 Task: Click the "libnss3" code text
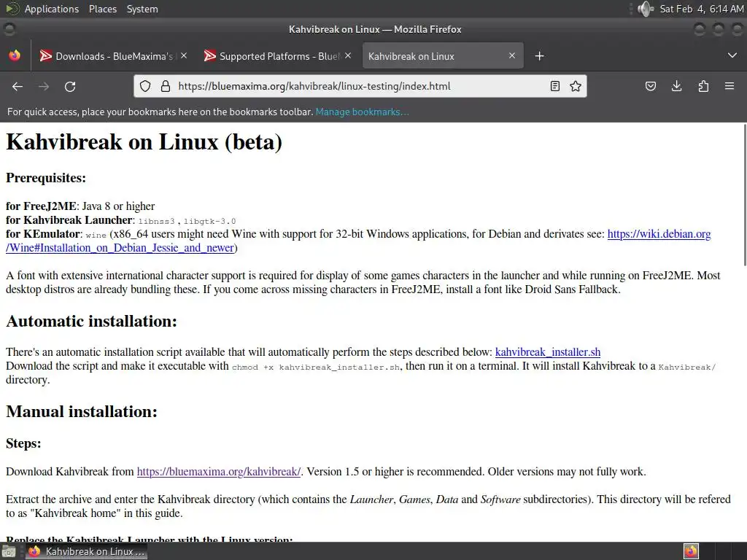click(x=156, y=222)
